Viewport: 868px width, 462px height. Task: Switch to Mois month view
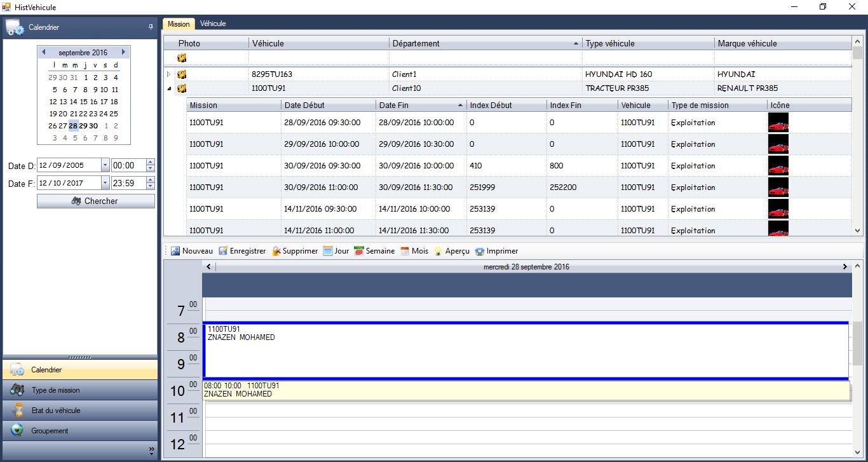[405, 251]
